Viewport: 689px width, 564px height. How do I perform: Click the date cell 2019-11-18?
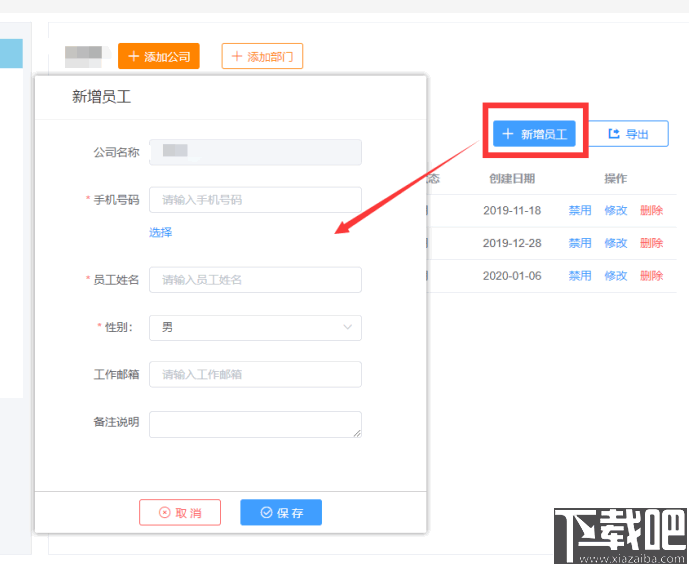pyautogui.click(x=512, y=210)
